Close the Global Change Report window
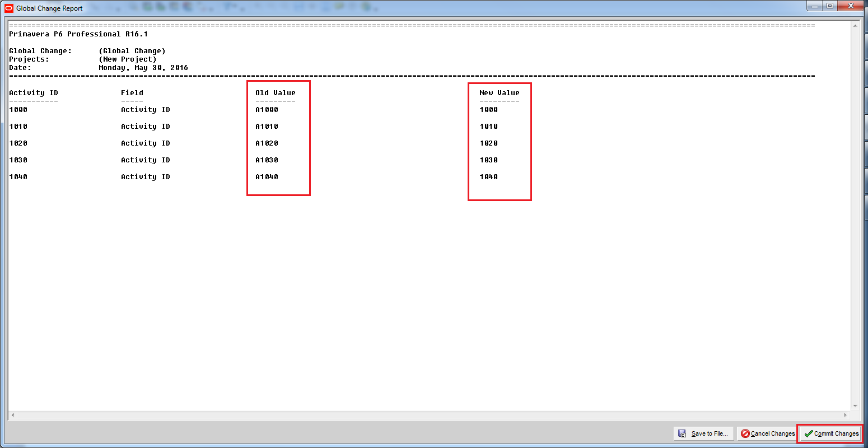Viewport: 868px width, 448px height. click(x=851, y=6)
